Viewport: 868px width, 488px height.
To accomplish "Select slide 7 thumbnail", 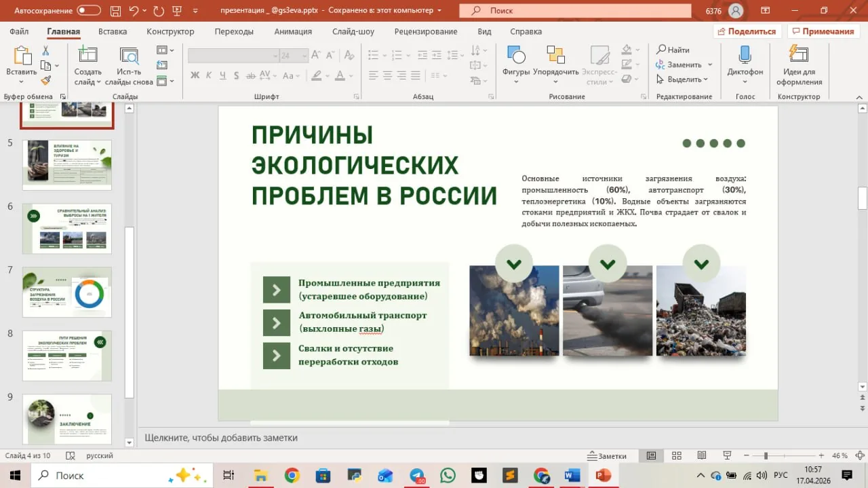I will click(67, 292).
